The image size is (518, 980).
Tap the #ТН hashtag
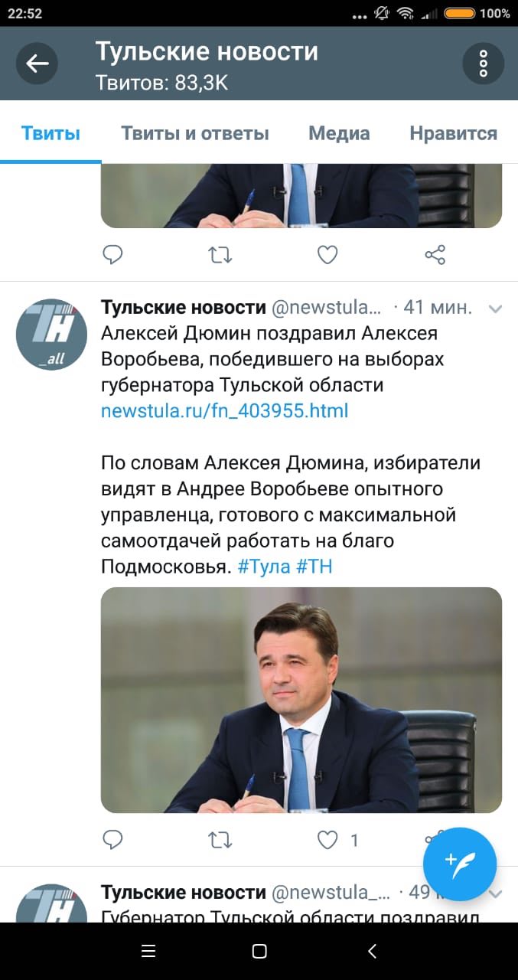314,567
